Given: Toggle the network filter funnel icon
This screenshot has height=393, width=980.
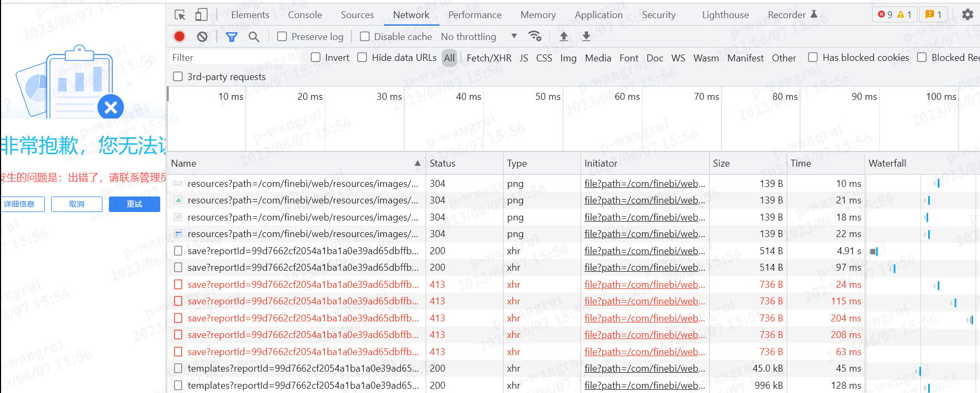Looking at the screenshot, I should pyautogui.click(x=231, y=36).
